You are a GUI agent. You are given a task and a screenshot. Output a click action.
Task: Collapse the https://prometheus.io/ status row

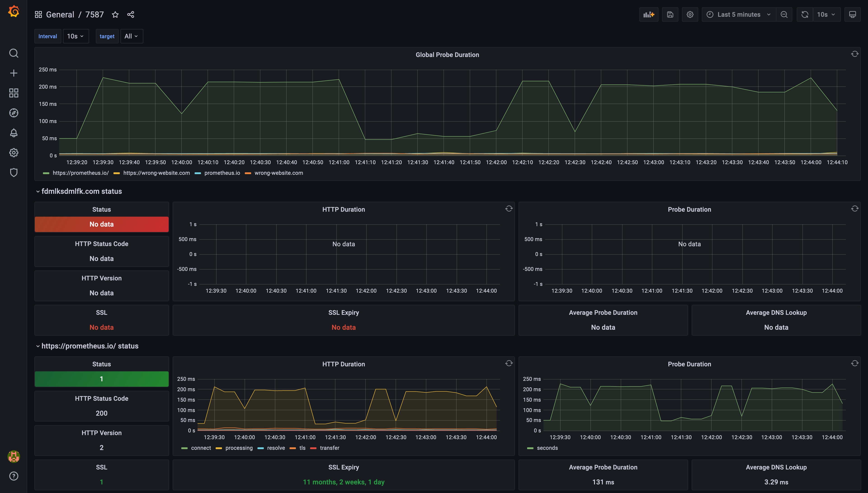coord(90,346)
